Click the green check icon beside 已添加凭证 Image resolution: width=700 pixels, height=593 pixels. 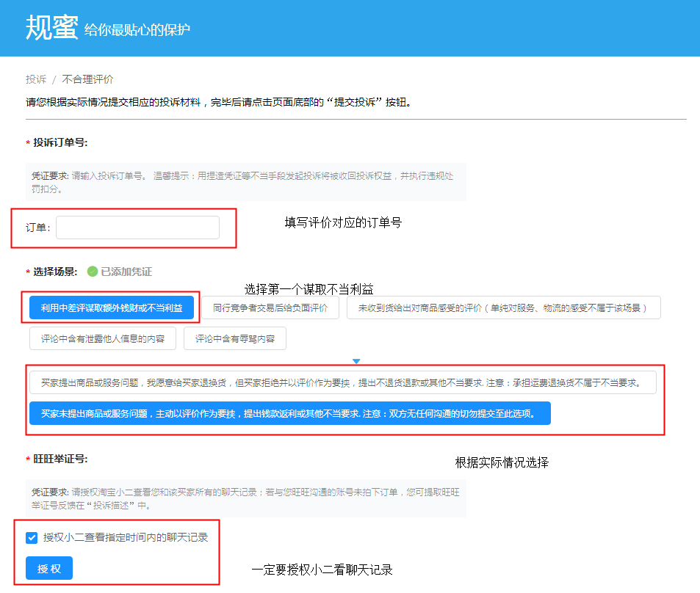point(93,272)
